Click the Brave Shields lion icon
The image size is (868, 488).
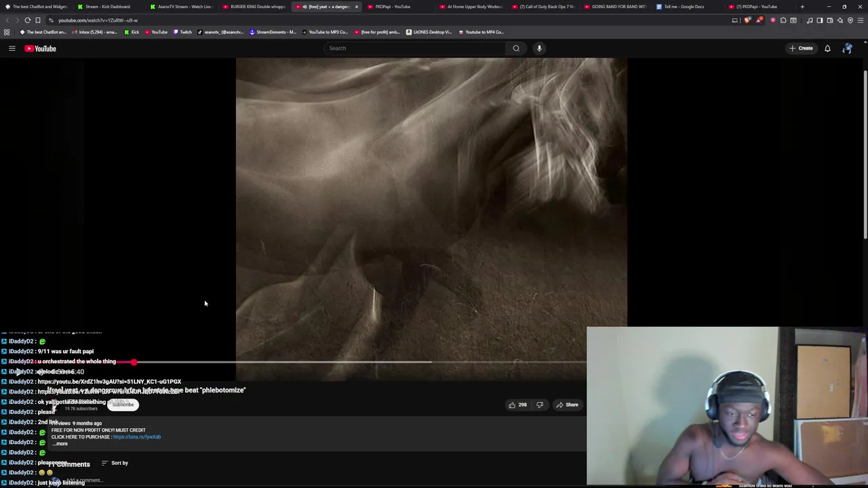point(747,20)
